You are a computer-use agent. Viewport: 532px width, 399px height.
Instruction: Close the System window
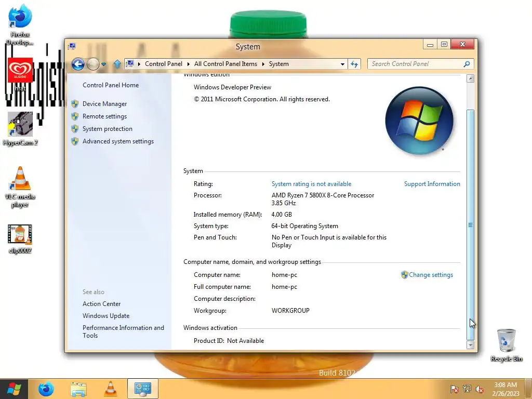pos(462,45)
